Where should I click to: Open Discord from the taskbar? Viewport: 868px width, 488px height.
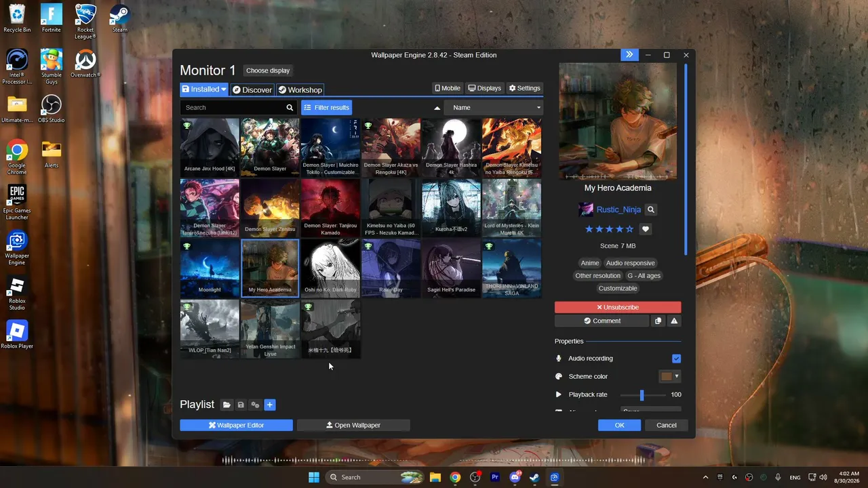[515, 477]
